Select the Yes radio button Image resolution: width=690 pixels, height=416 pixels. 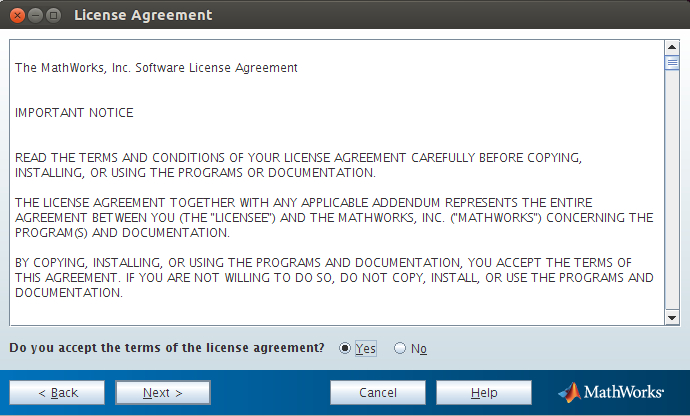[346, 348]
